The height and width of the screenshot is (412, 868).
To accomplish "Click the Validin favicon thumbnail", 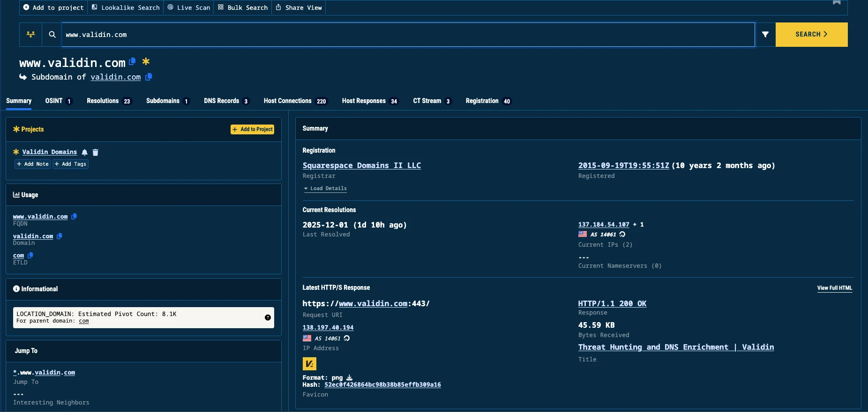I will [309, 364].
